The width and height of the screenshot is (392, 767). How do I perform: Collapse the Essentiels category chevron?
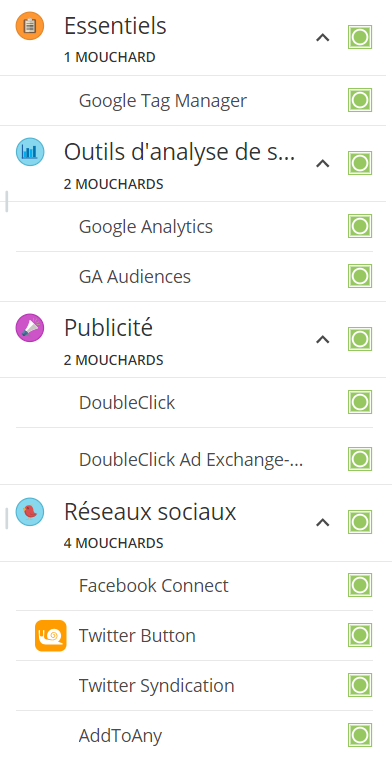(x=323, y=37)
